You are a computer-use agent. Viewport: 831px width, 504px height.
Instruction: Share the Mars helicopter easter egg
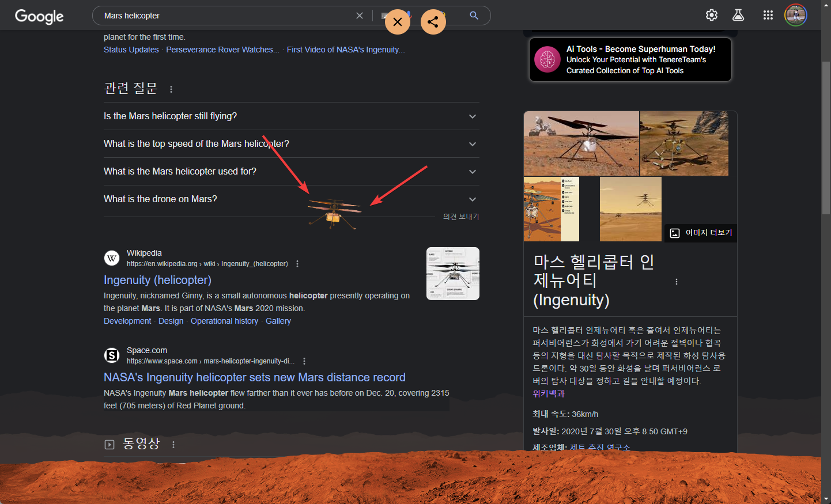pos(433,22)
